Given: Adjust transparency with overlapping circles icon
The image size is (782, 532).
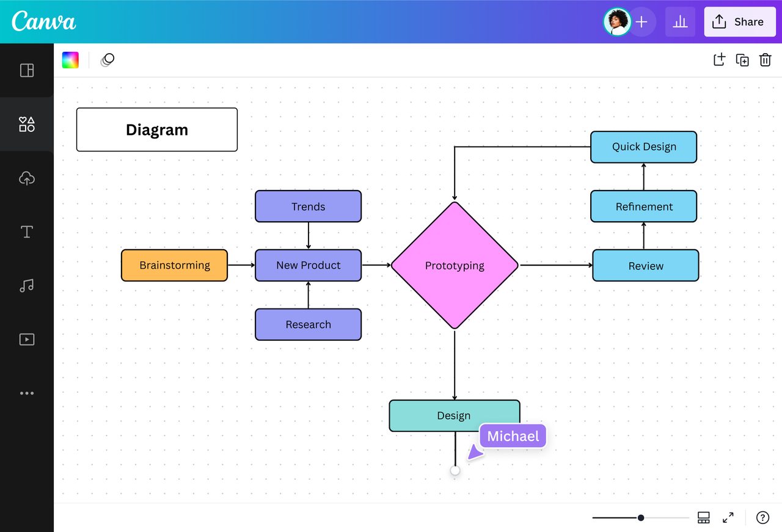Looking at the screenshot, I should (108, 60).
